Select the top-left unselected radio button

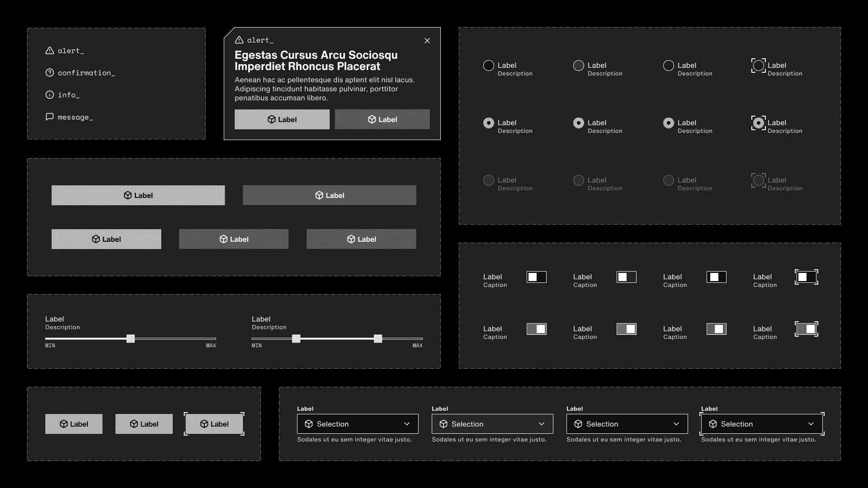pyautogui.click(x=488, y=66)
